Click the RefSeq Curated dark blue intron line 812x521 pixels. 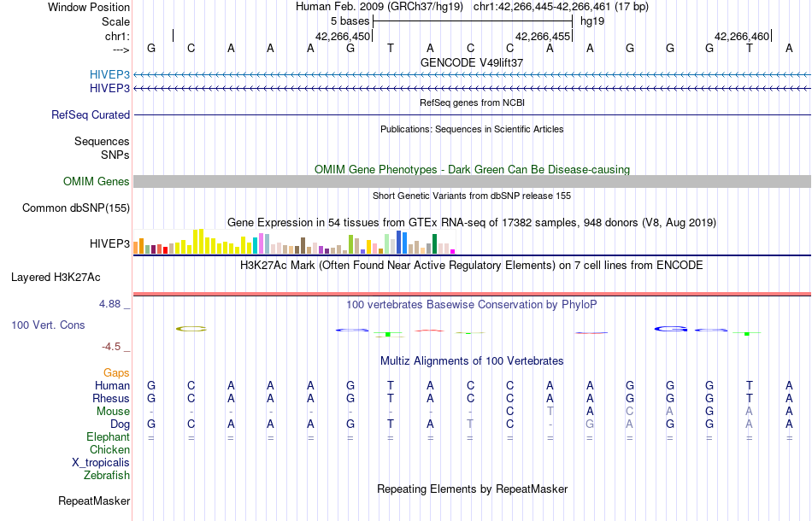coord(472,114)
